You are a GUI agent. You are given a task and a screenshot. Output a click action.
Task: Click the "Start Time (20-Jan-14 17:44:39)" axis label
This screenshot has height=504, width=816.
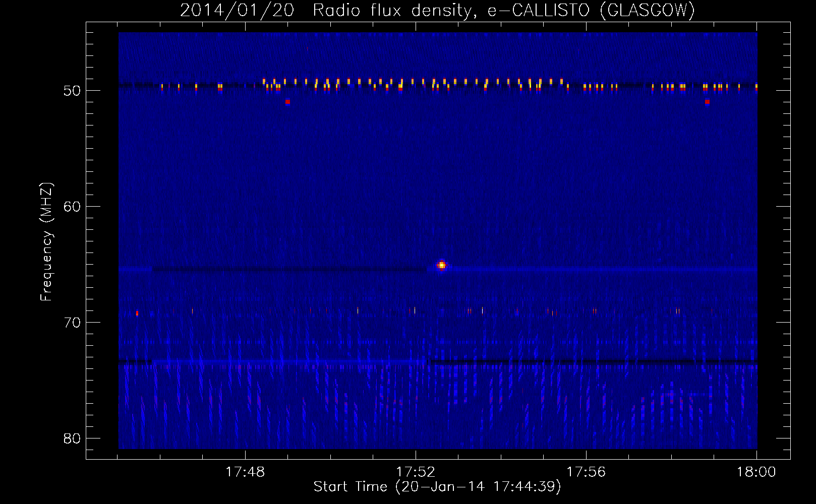437,487
